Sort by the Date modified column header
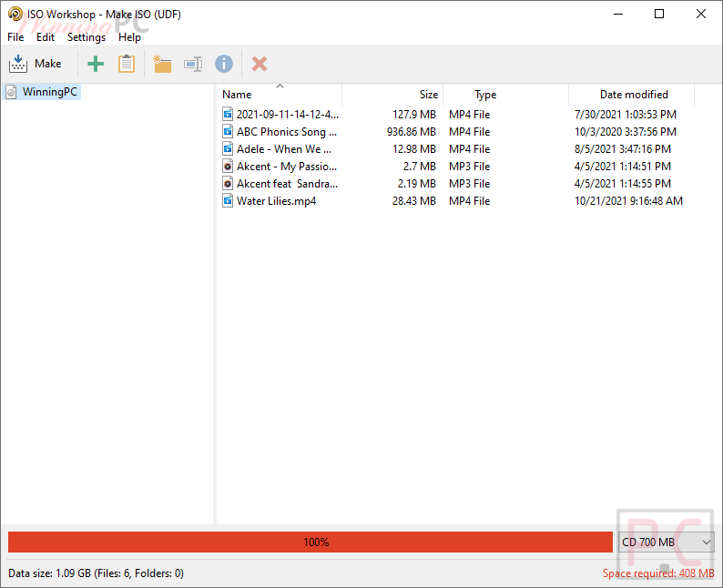 [x=632, y=95]
